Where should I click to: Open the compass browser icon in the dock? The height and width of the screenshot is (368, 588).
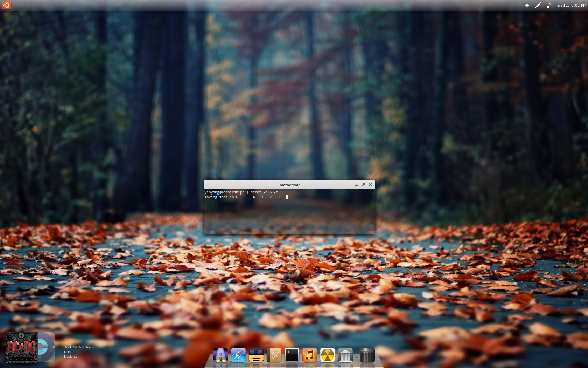coord(238,355)
